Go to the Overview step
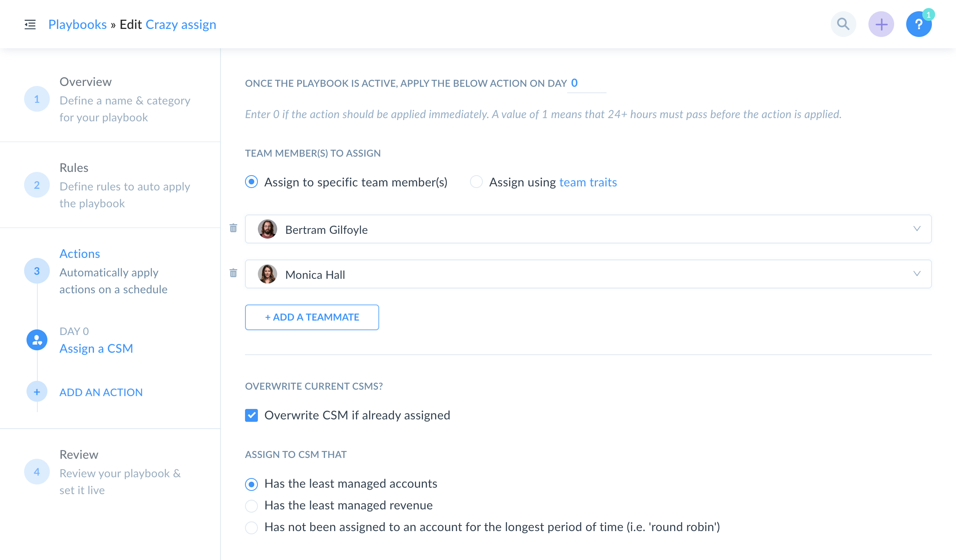 click(x=85, y=82)
